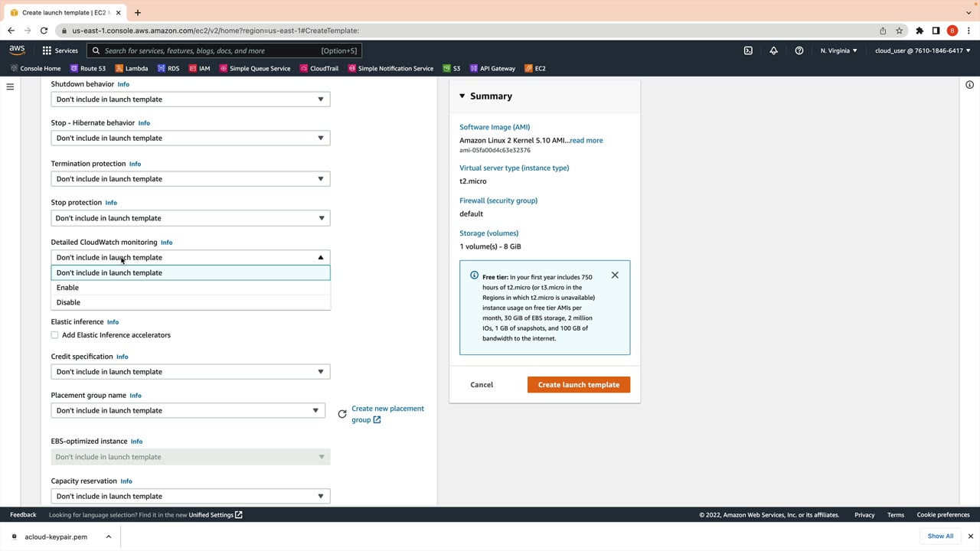
Task: Open the API Gateway bookmark
Action: 492,68
